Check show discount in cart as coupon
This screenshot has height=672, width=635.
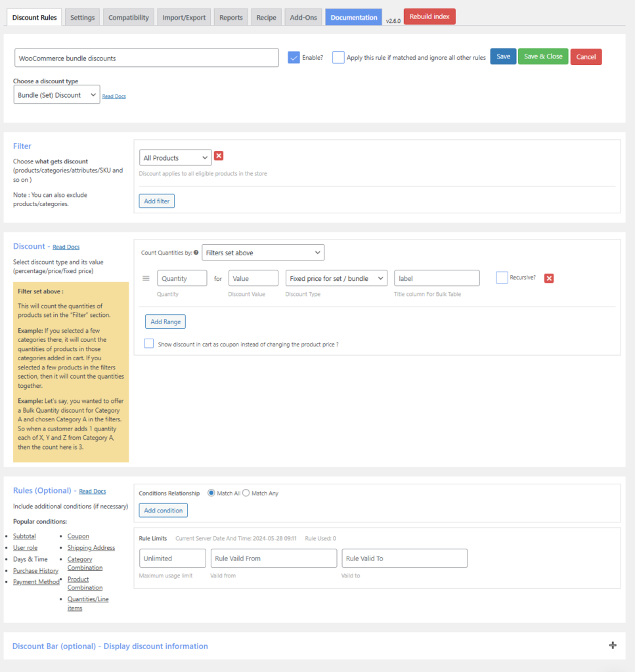coord(148,343)
